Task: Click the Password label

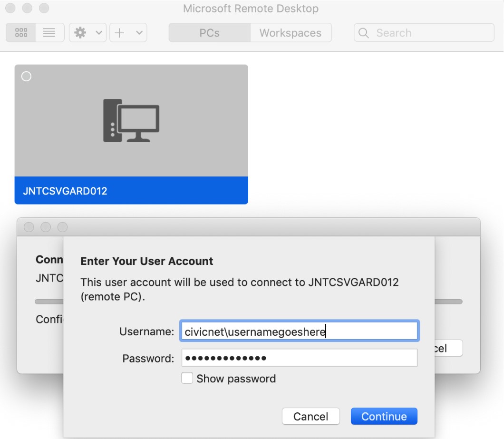Action: click(148, 358)
